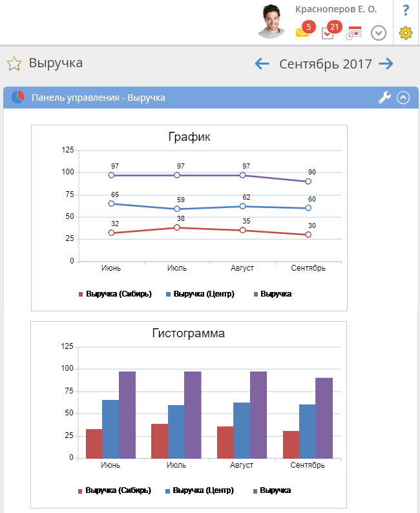Click the blue histogram bar for Сентябрь
This screenshot has height=513, width=420.
pyautogui.click(x=308, y=432)
